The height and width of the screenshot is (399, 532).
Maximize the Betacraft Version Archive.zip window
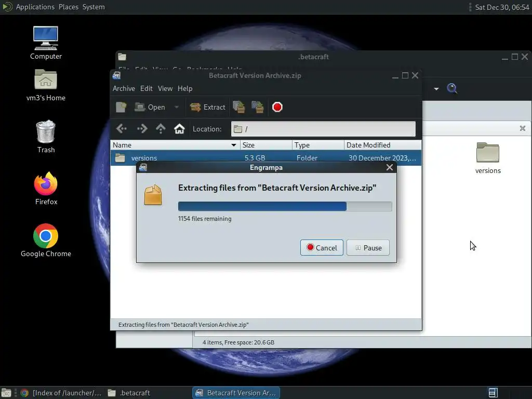(x=405, y=75)
